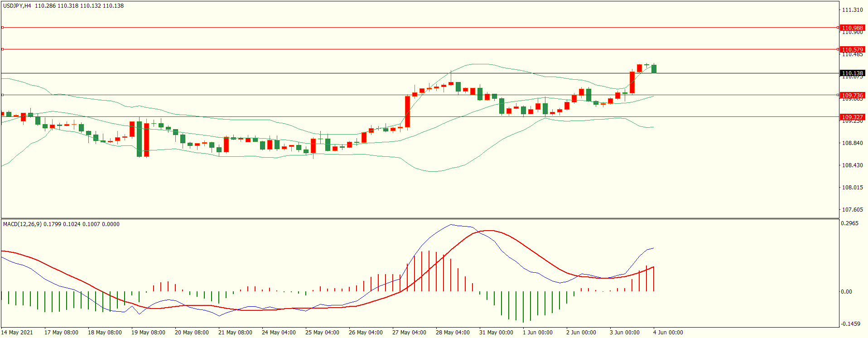The image size is (868, 338).
Task: Click the tall red candle on 27 May
Action: click(407, 111)
